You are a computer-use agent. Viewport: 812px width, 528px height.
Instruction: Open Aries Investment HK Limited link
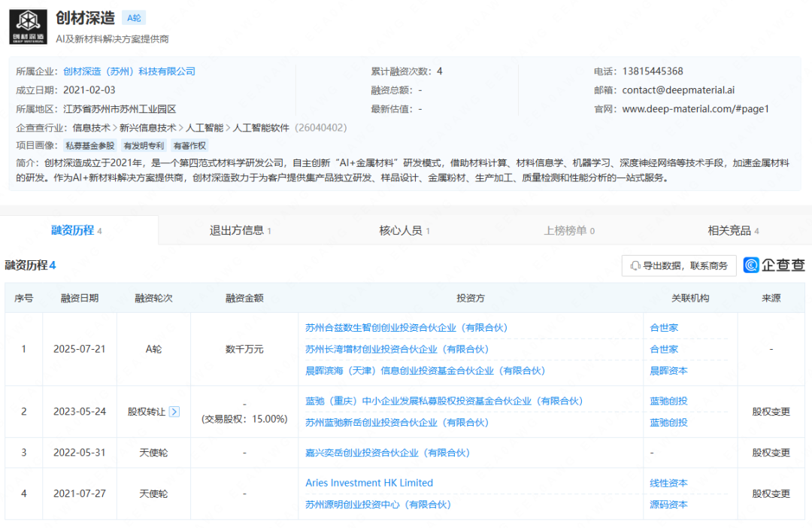coord(369,483)
